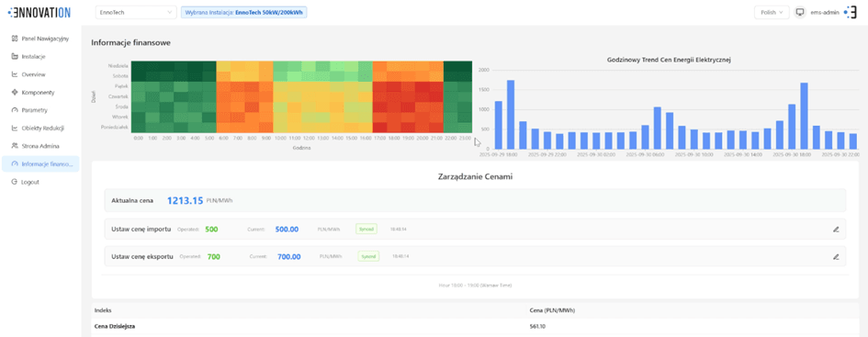
Task: Open the Overview menu item
Action: pyautogui.click(x=39, y=74)
